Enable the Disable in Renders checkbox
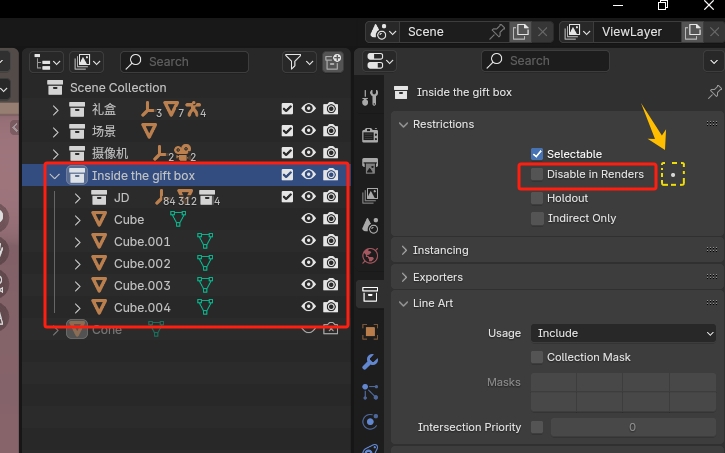 537,174
